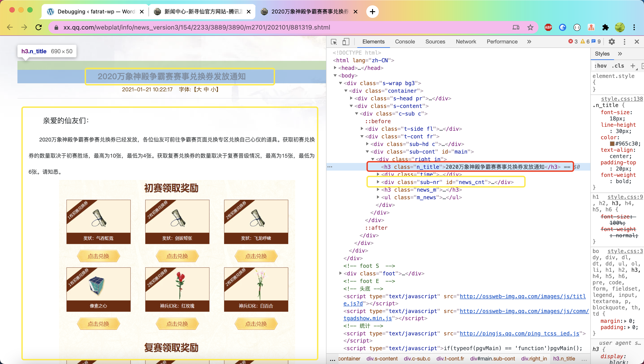
Task: Open a new browser tab
Action: tap(372, 11)
